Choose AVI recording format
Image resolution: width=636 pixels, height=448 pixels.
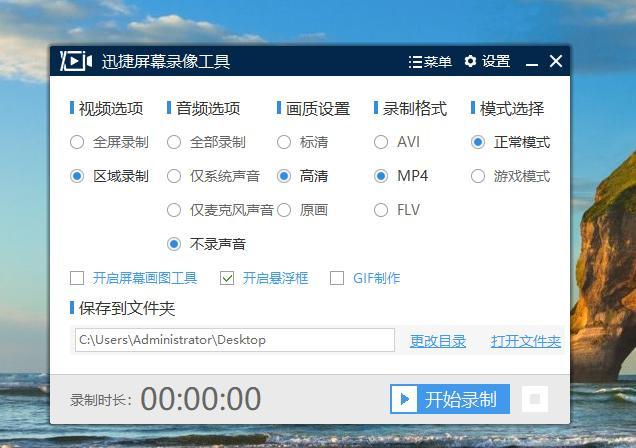pyautogui.click(x=381, y=142)
